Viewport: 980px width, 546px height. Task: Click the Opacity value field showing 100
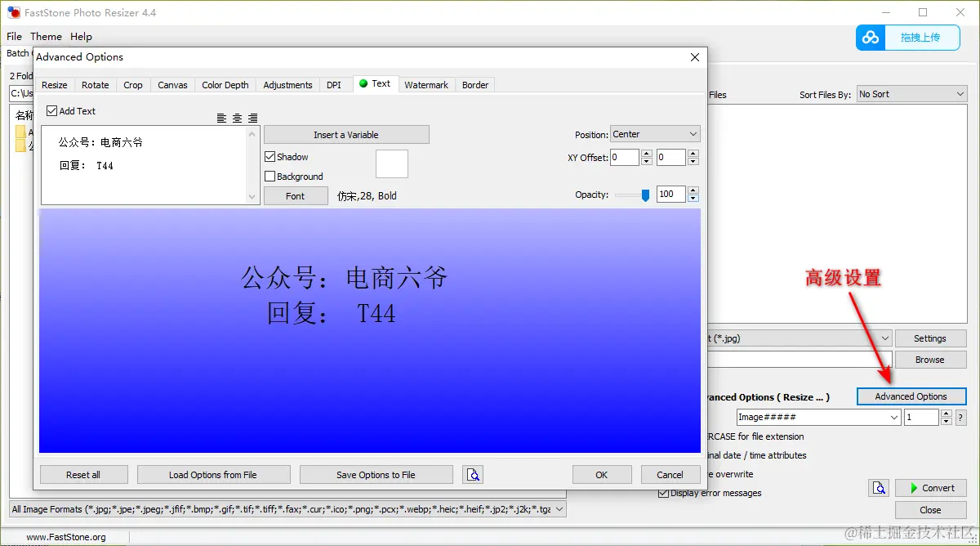[x=671, y=195]
